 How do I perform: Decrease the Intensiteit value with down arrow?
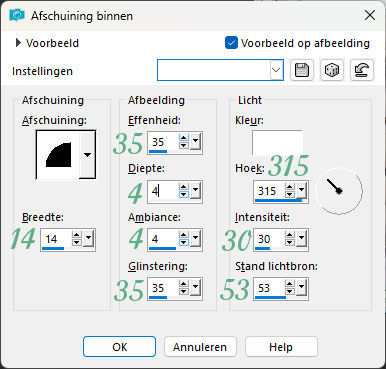click(x=290, y=243)
